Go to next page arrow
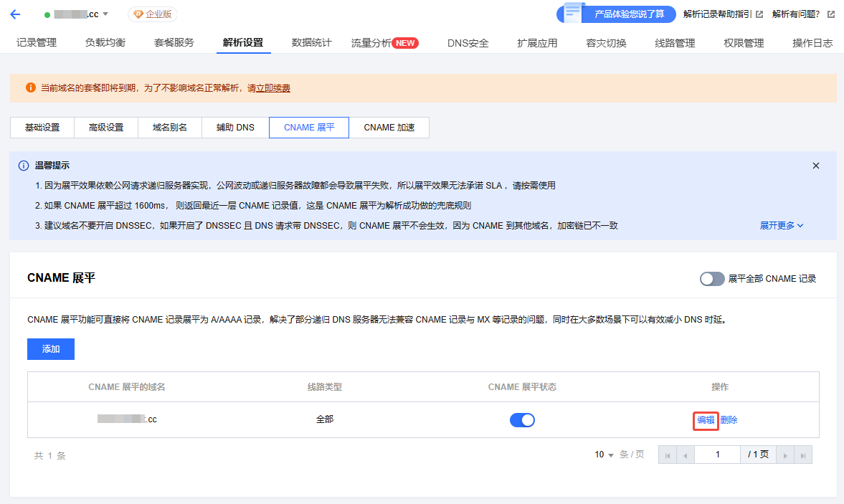The image size is (844, 504). (x=786, y=455)
